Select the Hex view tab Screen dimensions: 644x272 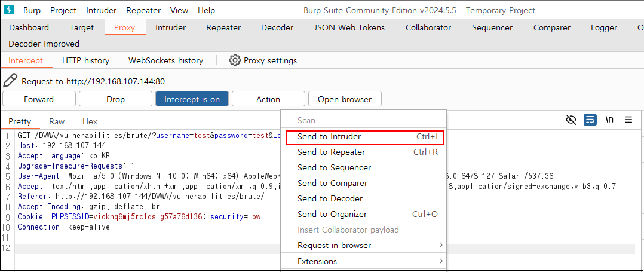[90, 121]
